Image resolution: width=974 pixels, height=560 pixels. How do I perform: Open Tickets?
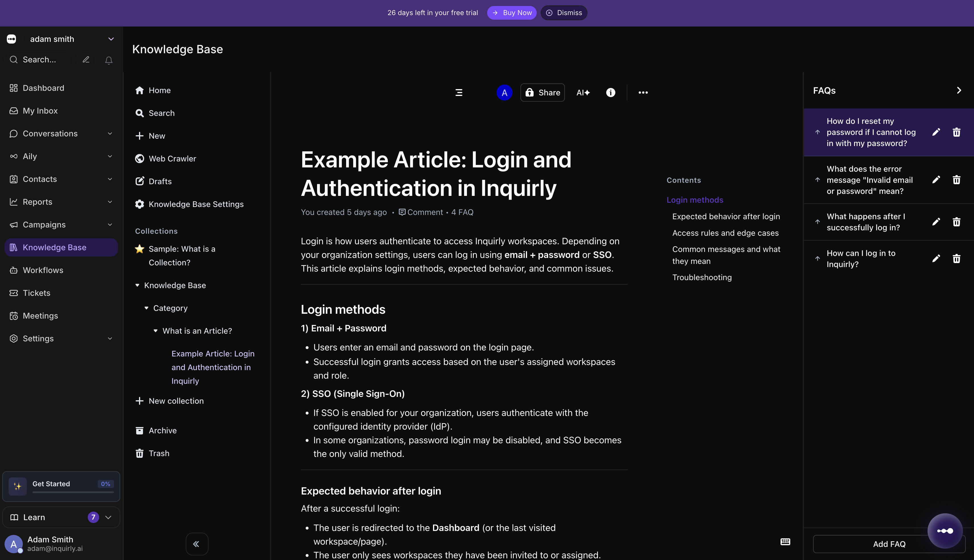coord(61,293)
